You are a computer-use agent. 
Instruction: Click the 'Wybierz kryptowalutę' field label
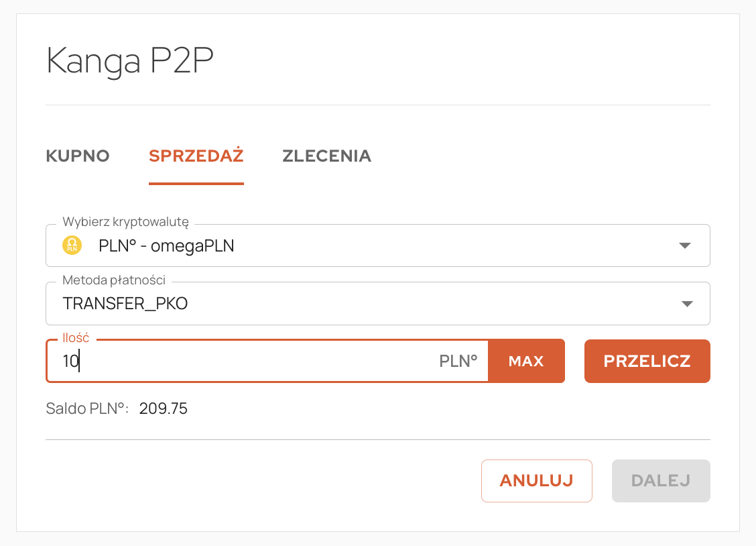126,222
